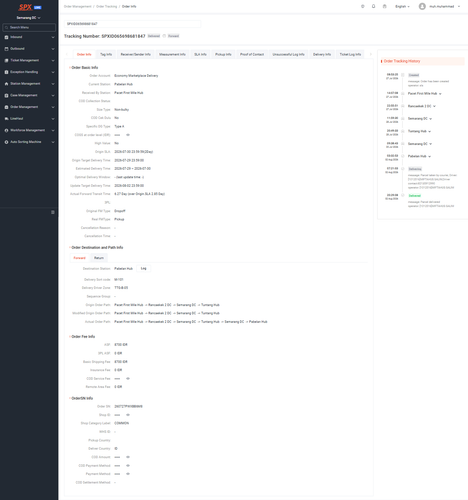The width and height of the screenshot is (468, 500).
Task: Open the English language dropdown
Action: pyautogui.click(x=402, y=6)
